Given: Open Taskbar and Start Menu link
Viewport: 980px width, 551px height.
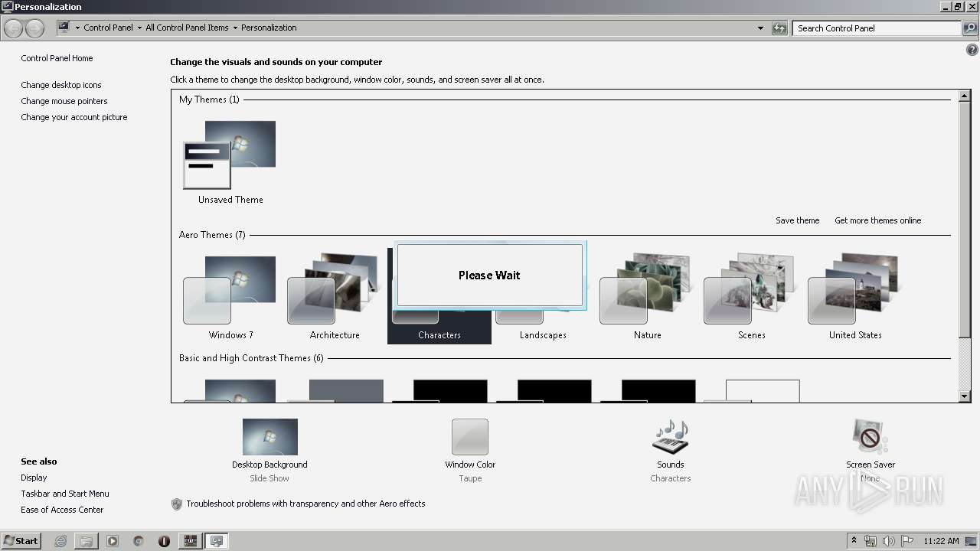Looking at the screenshot, I should 65,494.
